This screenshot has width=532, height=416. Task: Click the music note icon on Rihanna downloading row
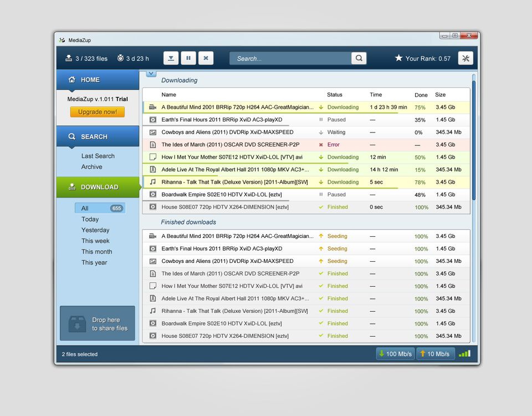(153, 182)
